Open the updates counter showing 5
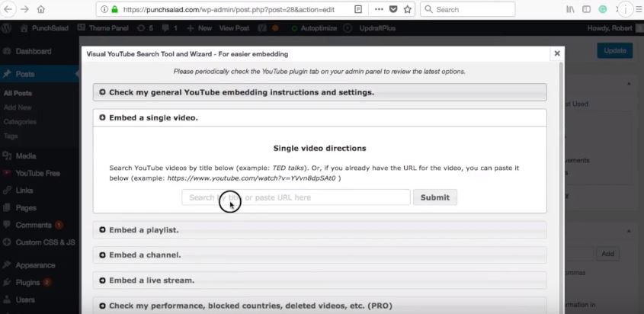644x314 pixels. pos(145,28)
